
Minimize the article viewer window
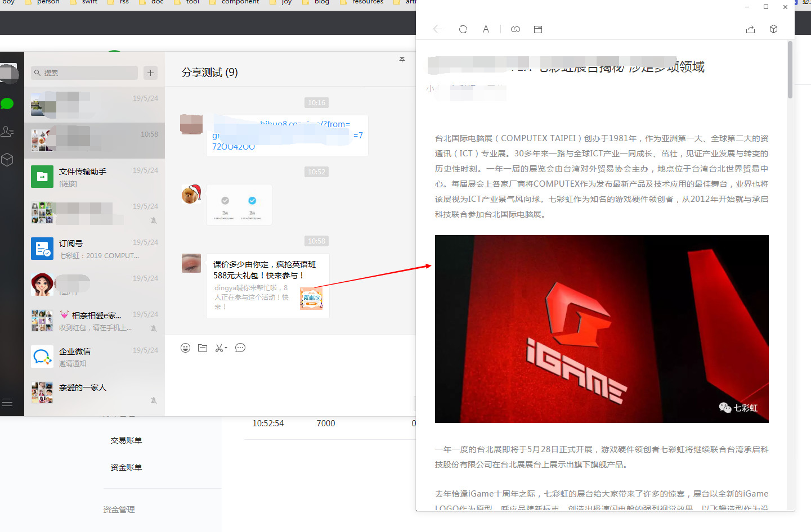click(x=747, y=7)
